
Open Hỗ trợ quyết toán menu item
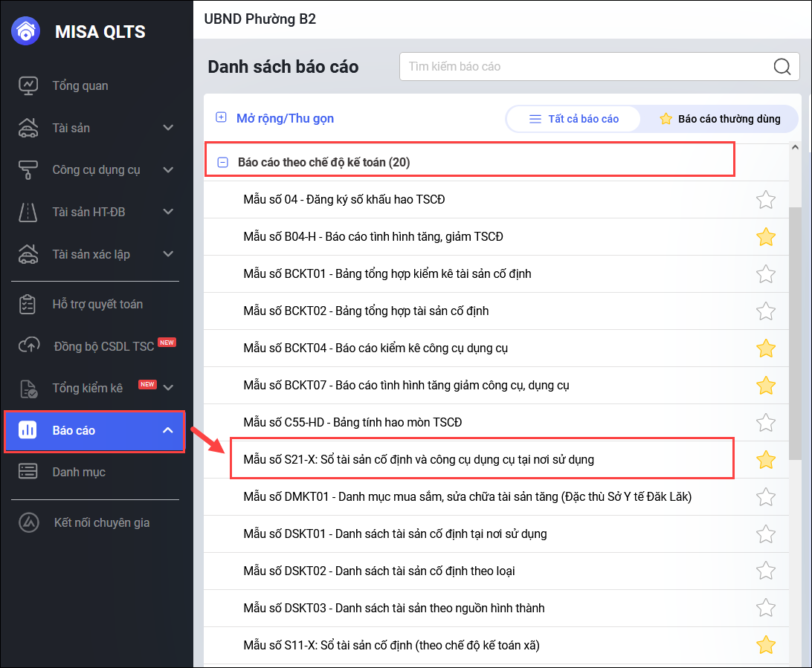click(x=97, y=304)
